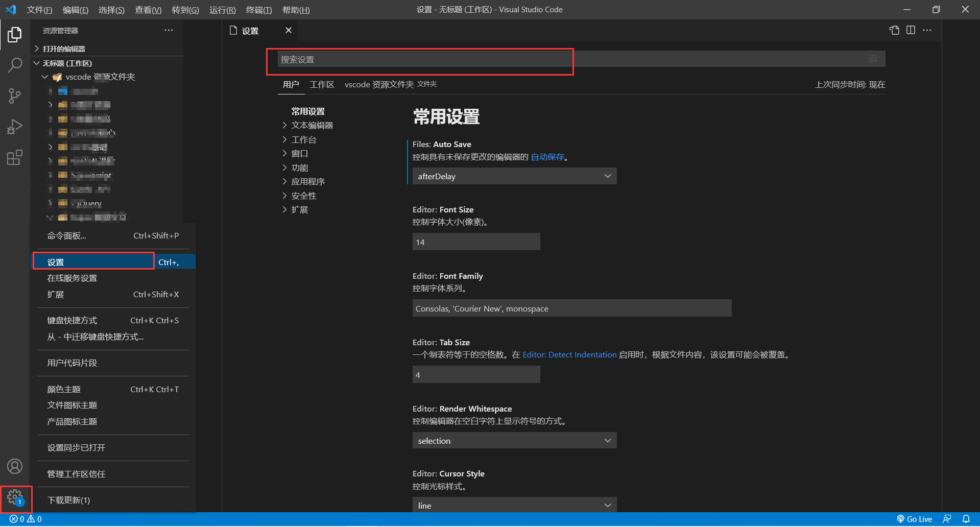Screen dimensions: 980x527
Task: Select the Run and Debug icon
Action: [x=15, y=127]
